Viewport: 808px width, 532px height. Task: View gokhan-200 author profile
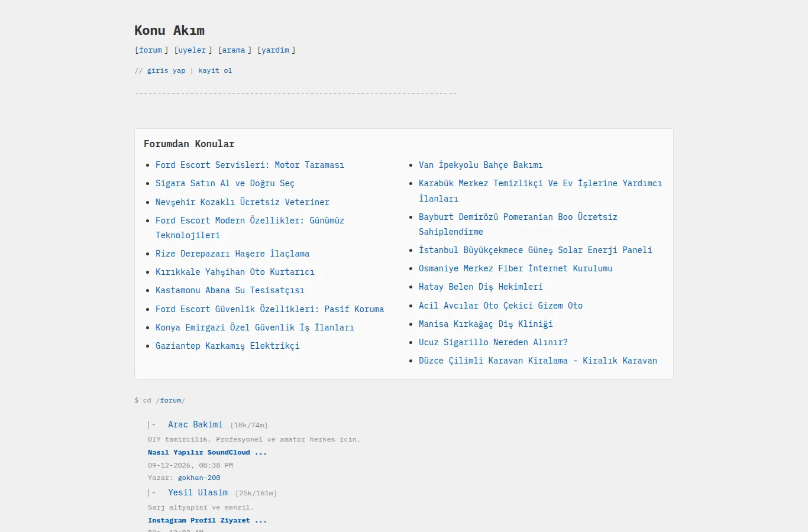[x=199, y=478]
